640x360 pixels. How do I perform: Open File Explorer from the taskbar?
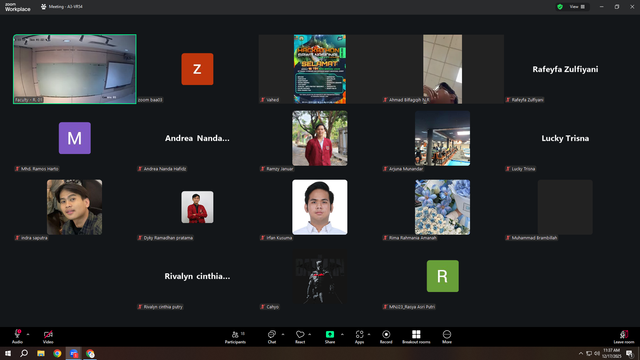(41, 353)
